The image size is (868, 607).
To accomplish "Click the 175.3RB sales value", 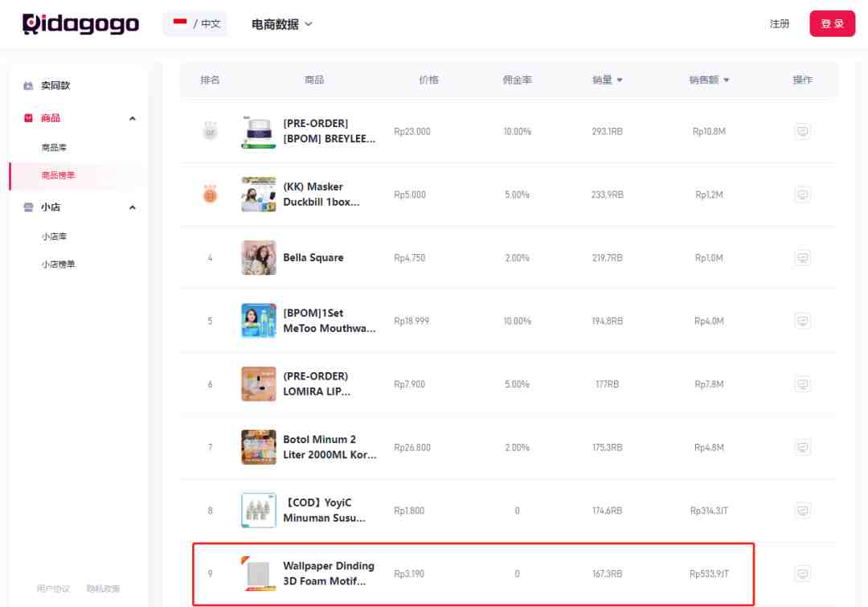I will [x=608, y=447].
